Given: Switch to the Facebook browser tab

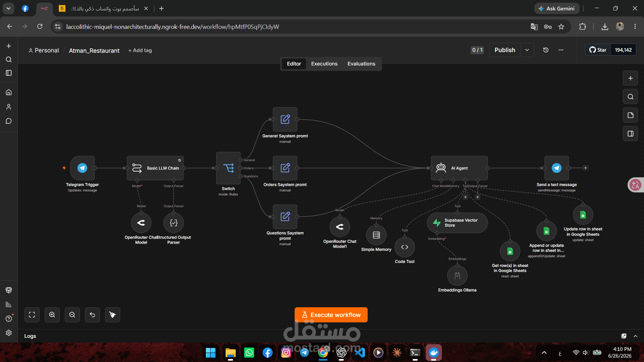Looking at the screenshot, I should (25, 8).
